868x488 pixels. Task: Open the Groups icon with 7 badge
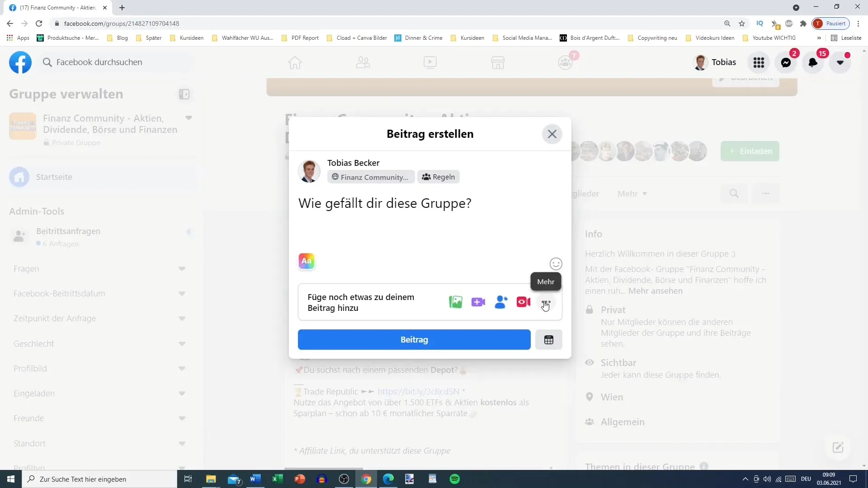[566, 62]
